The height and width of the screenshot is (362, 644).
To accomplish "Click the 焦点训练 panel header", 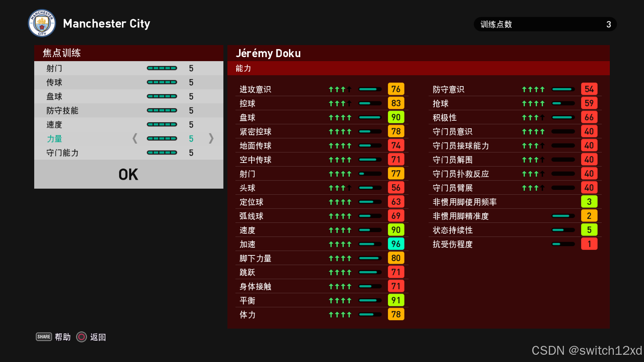I will [129, 53].
